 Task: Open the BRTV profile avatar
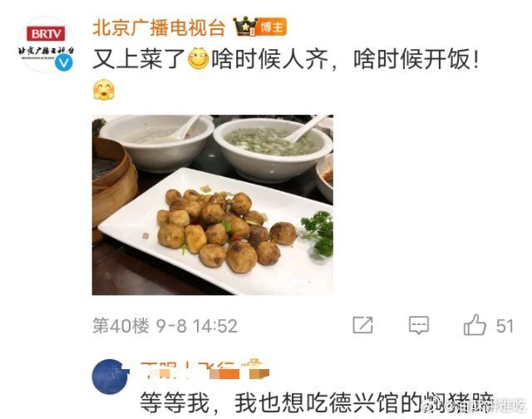coord(46,44)
